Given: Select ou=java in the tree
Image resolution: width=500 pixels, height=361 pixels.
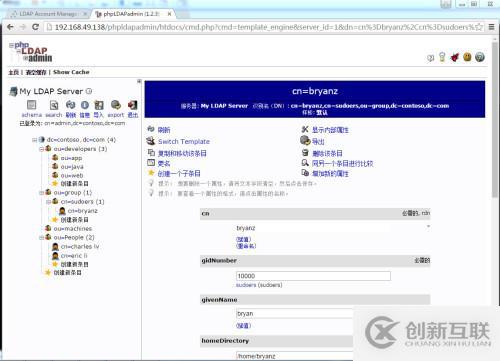Looking at the screenshot, I should tap(72, 167).
